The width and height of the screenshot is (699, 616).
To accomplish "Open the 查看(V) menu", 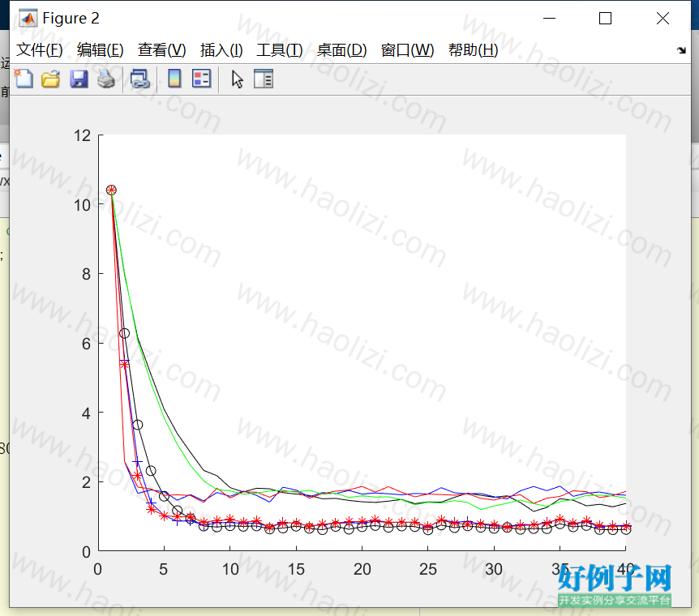I will click(x=162, y=50).
